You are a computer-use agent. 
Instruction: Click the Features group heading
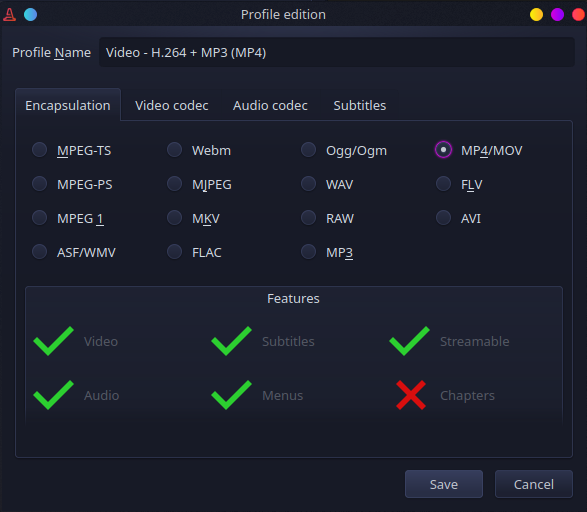[x=294, y=298]
